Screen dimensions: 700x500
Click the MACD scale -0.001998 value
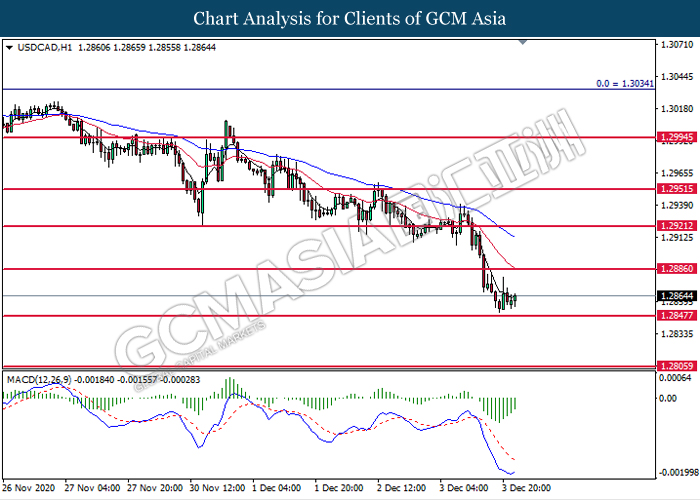pyautogui.click(x=677, y=472)
